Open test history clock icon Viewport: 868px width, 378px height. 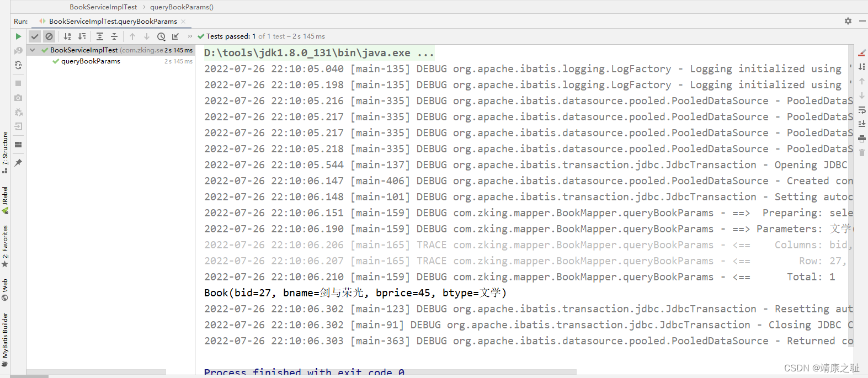pyautogui.click(x=161, y=36)
